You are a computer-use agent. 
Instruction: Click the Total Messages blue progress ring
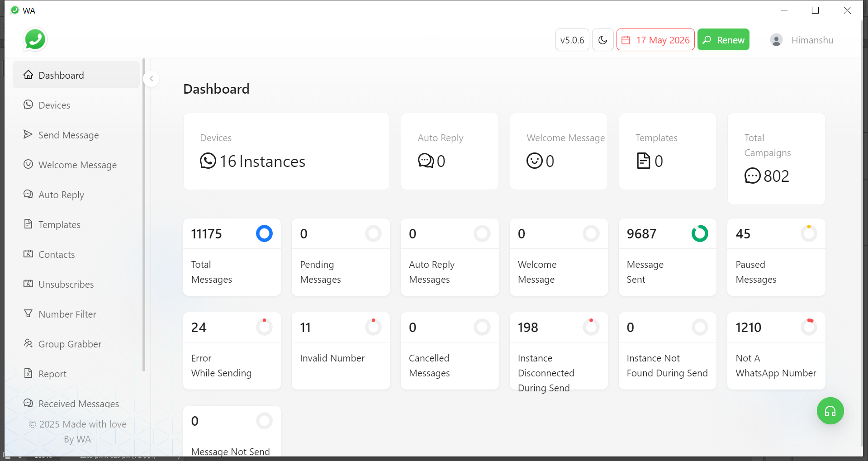tap(264, 233)
